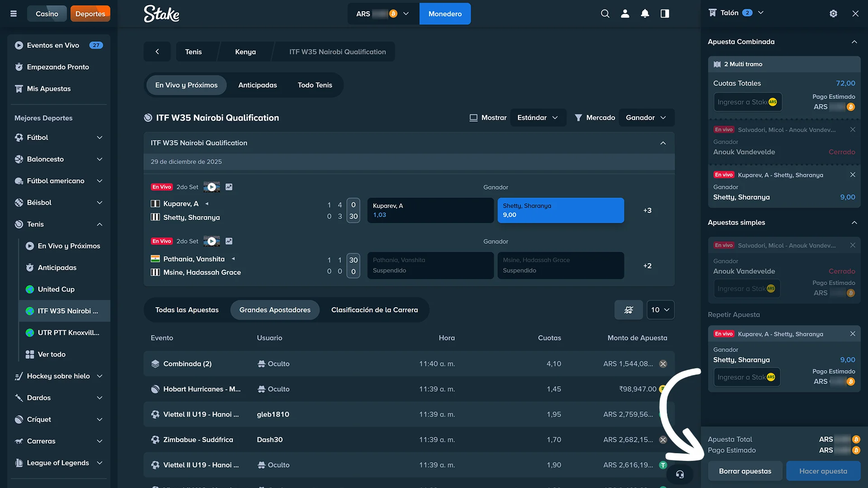Open the user profile icon
The width and height of the screenshot is (868, 488).
point(625,14)
